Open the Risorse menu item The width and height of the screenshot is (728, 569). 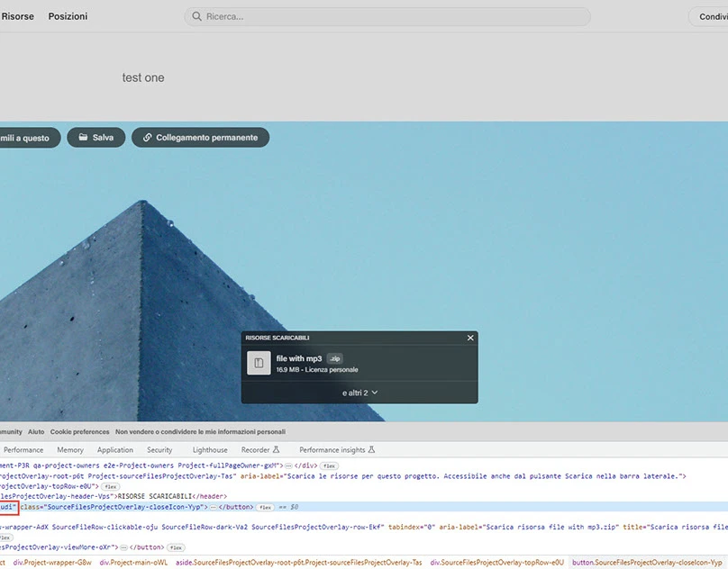click(17, 16)
